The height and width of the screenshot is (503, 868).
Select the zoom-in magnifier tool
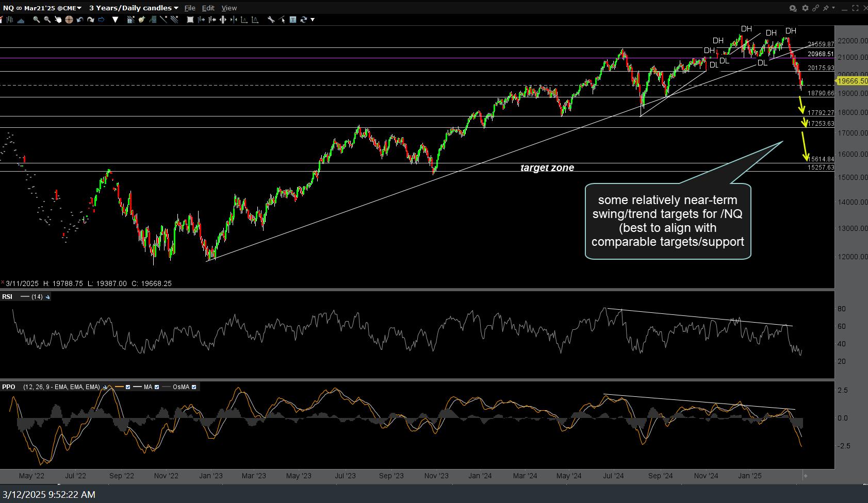[x=36, y=20]
